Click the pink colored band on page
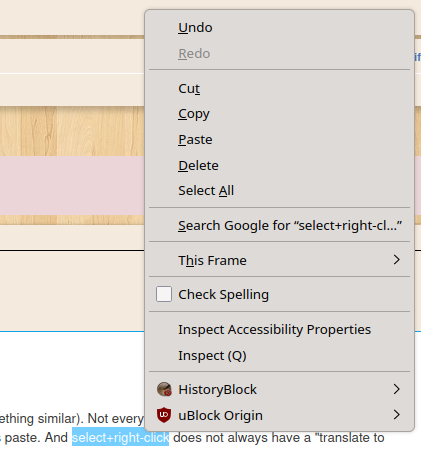The height and width of the screenshot is (461, 421). pos(72,185)
